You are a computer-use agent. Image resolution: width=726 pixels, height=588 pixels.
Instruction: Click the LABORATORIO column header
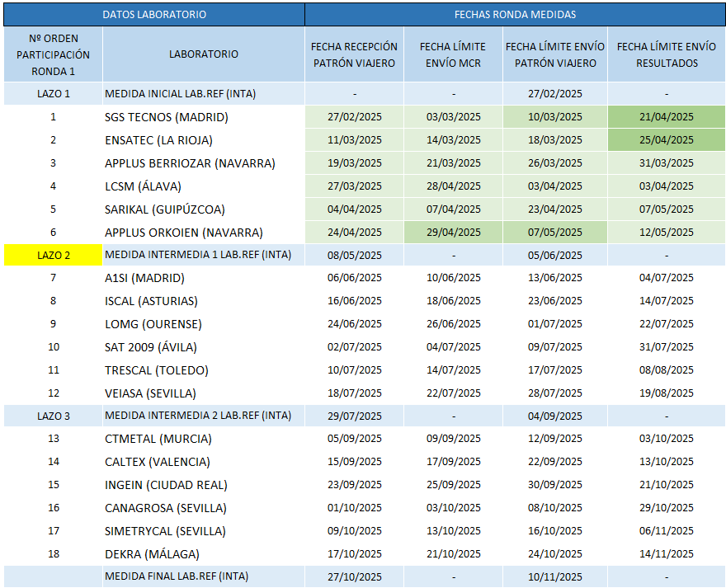pyautogui.click(x=204, y=54)
